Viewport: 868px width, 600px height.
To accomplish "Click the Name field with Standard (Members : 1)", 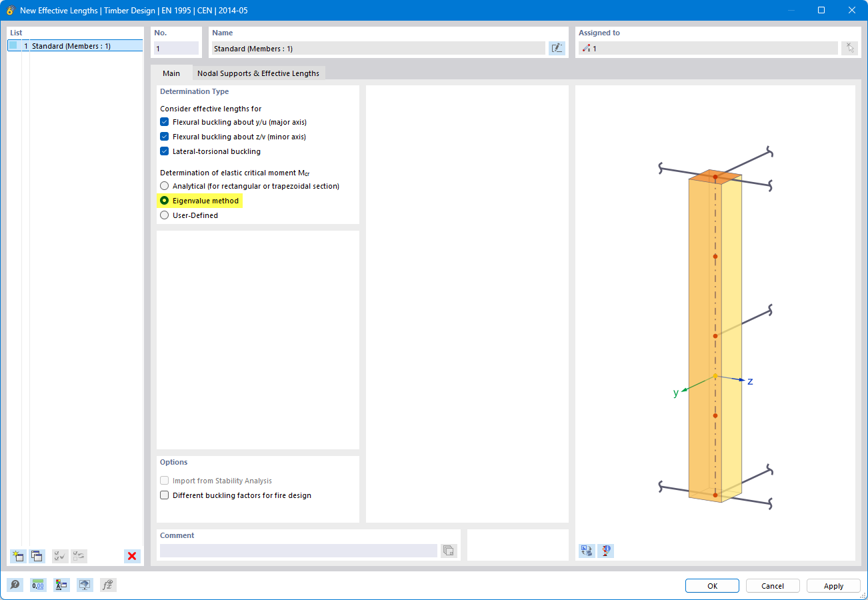I will [379, 48].
